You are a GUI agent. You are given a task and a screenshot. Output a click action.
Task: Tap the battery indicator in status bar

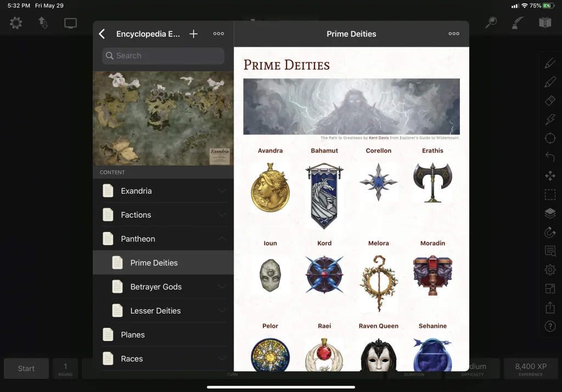click(548, 5)
